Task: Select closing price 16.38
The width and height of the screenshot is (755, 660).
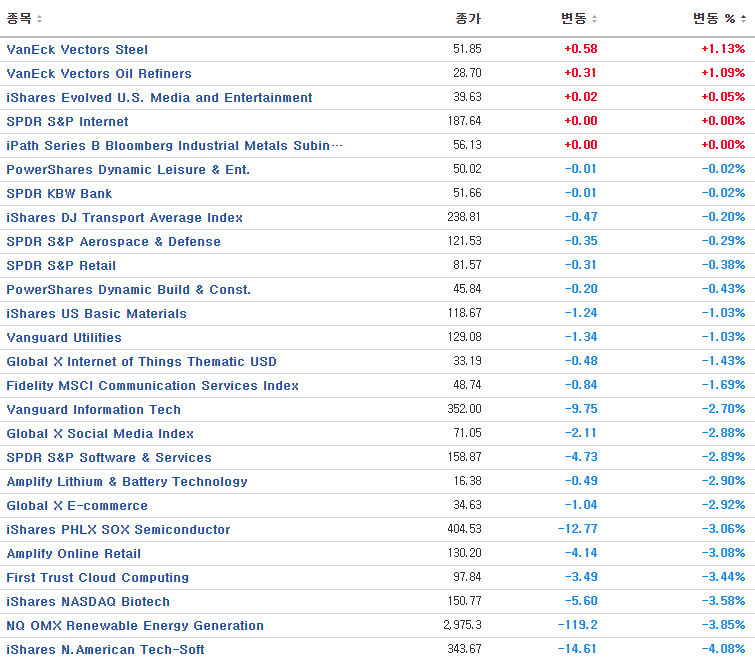Action: [467, 481]
